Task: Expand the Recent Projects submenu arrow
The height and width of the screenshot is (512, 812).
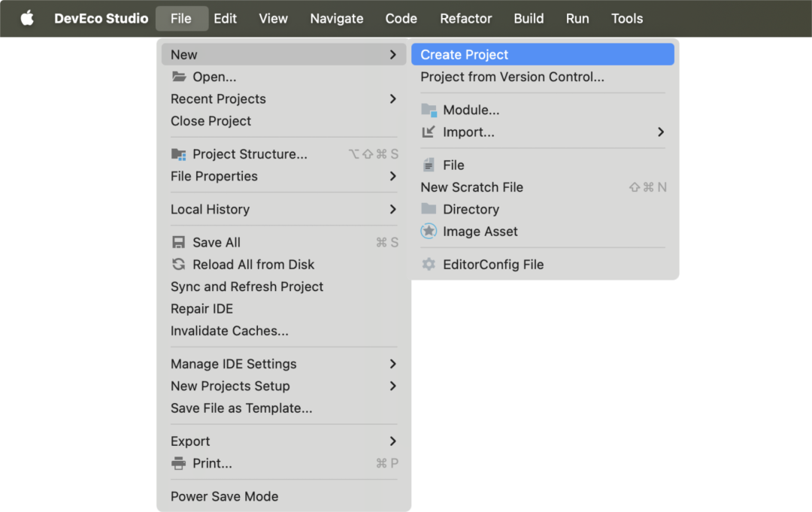Action: (393, 99)
